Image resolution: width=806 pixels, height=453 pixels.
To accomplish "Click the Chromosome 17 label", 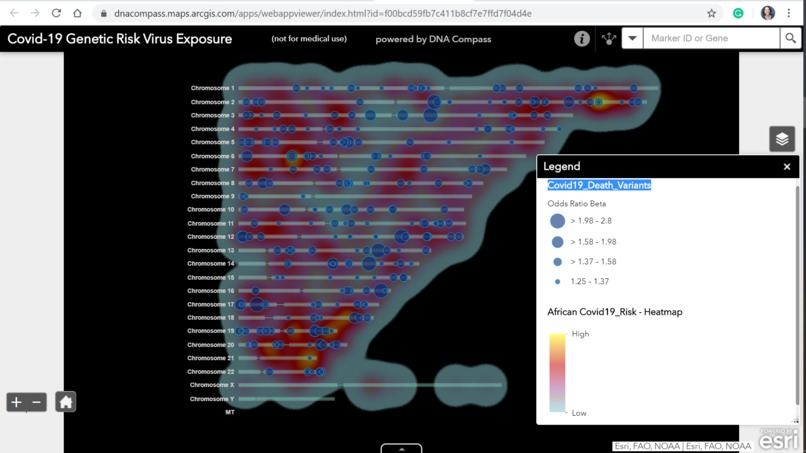I will [210, 304].
